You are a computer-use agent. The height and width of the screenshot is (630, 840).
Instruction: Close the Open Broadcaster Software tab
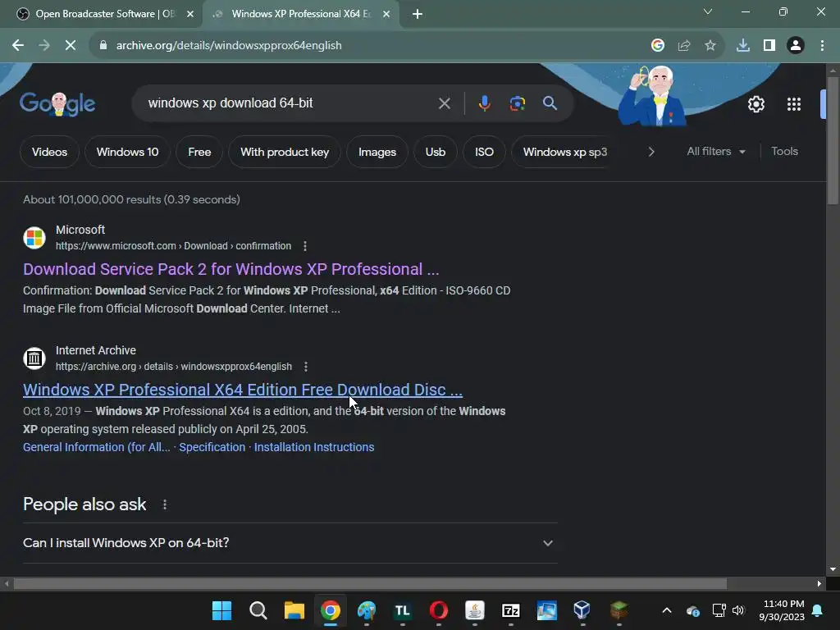point(190,14)
